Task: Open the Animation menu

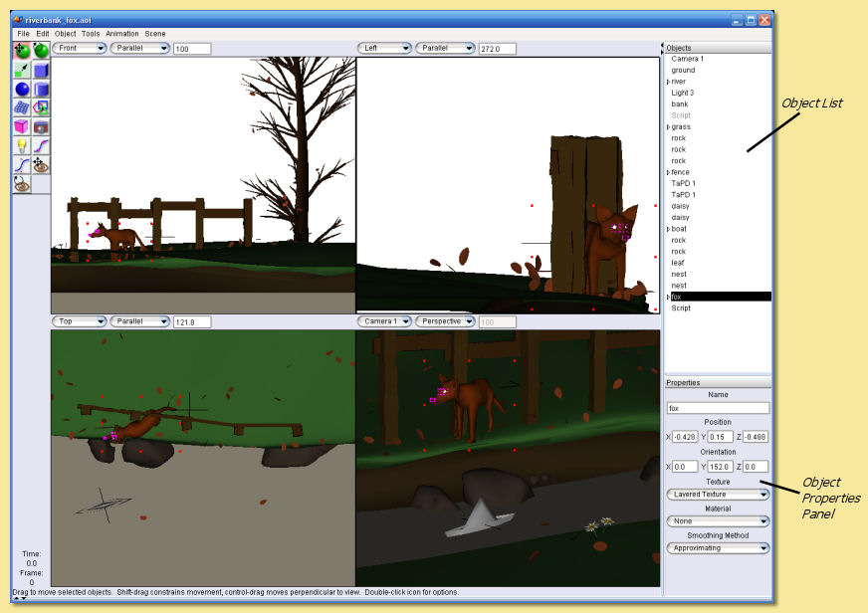Action: point(122,34)
